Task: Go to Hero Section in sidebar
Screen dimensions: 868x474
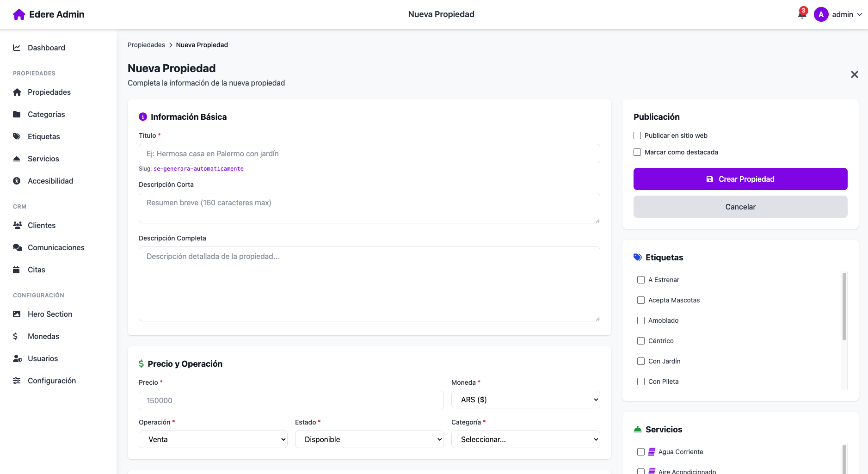Action: tap(50, 314)
